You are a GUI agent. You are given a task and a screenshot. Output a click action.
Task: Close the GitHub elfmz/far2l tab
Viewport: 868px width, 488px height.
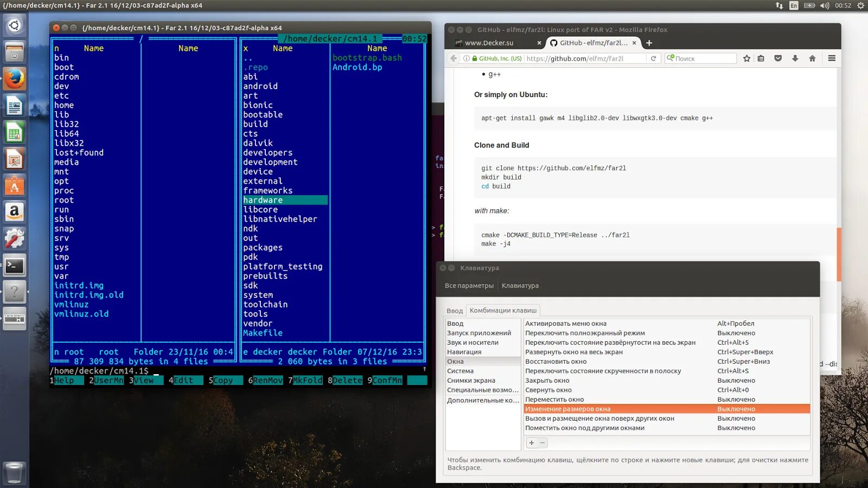pyautogui.click(x=634, y=43)
